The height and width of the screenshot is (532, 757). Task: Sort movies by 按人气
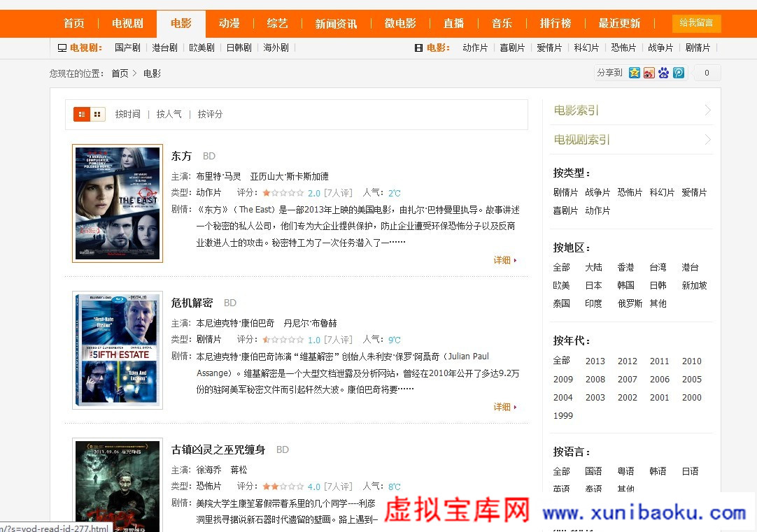point(169,114)
